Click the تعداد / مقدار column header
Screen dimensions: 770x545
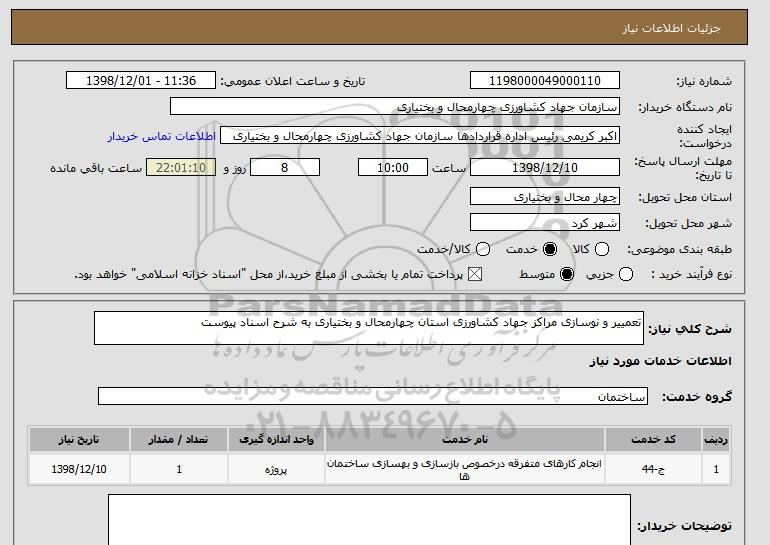point(179,439)
